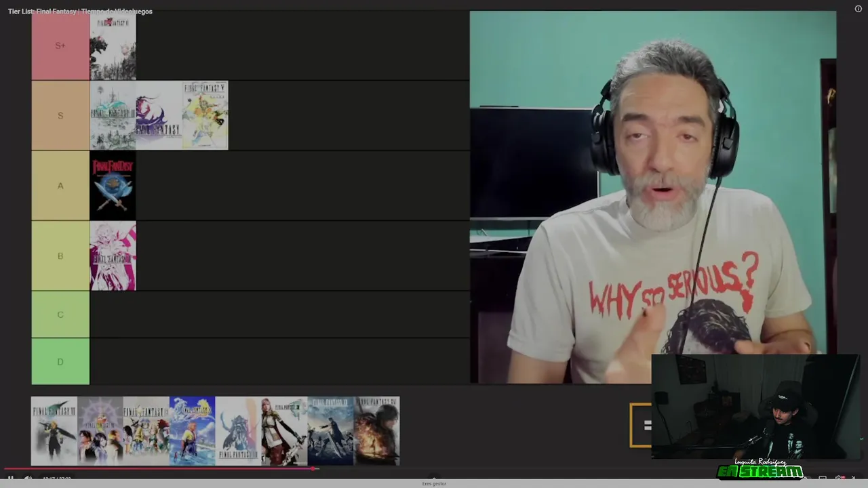Select the Final Fantasy VIII cover
Viewport: 868px width, 488px height.
100,431
